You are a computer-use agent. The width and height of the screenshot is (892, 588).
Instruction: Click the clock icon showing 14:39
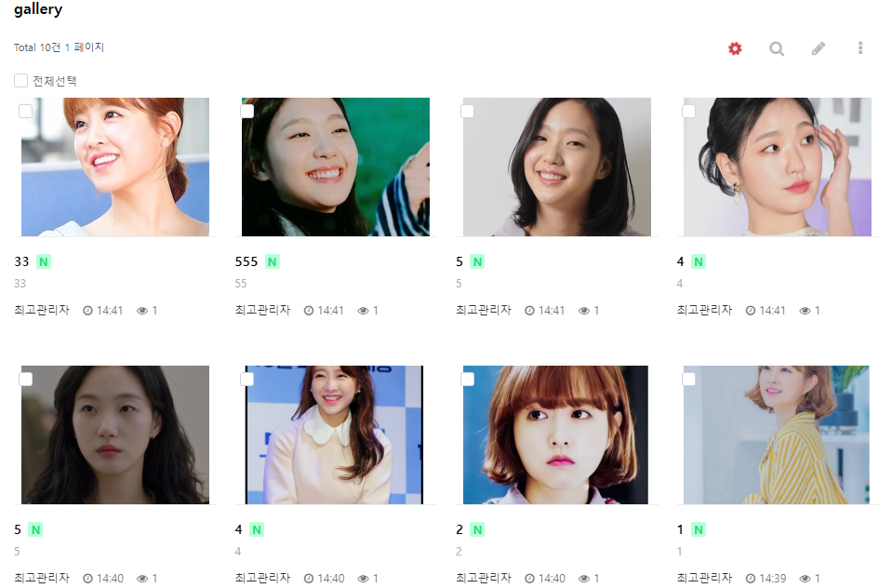(x=751, y=579)
